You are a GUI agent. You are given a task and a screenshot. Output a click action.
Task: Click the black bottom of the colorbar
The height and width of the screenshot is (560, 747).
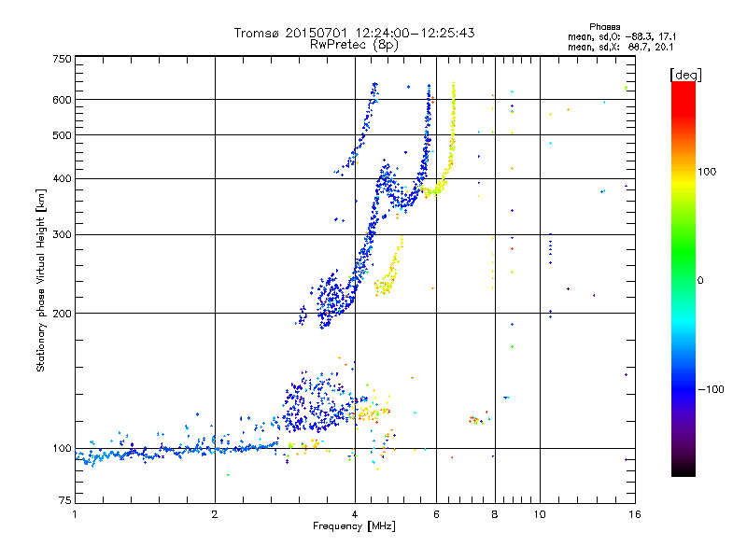(x=684, y=470)
